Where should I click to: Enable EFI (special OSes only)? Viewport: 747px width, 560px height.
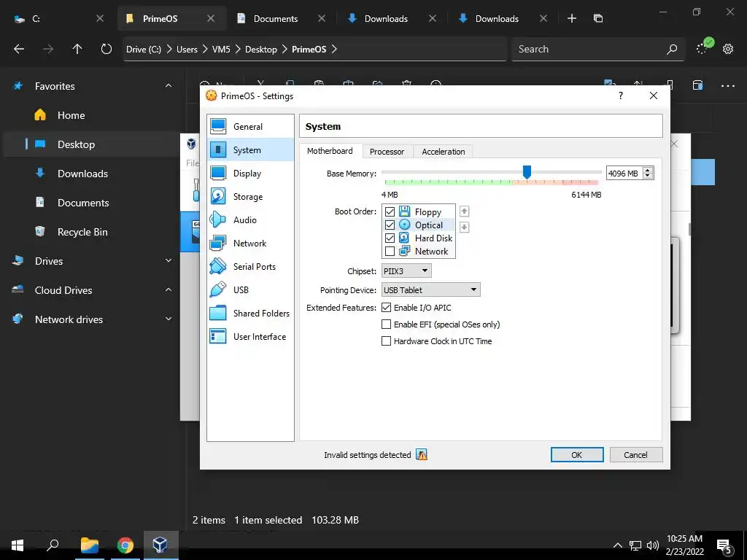point(387,324)
